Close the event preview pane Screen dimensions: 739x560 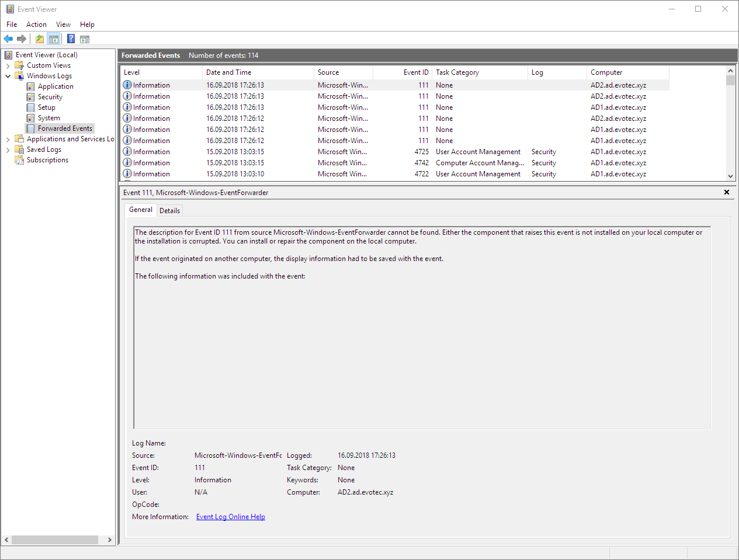coord(727,192)
